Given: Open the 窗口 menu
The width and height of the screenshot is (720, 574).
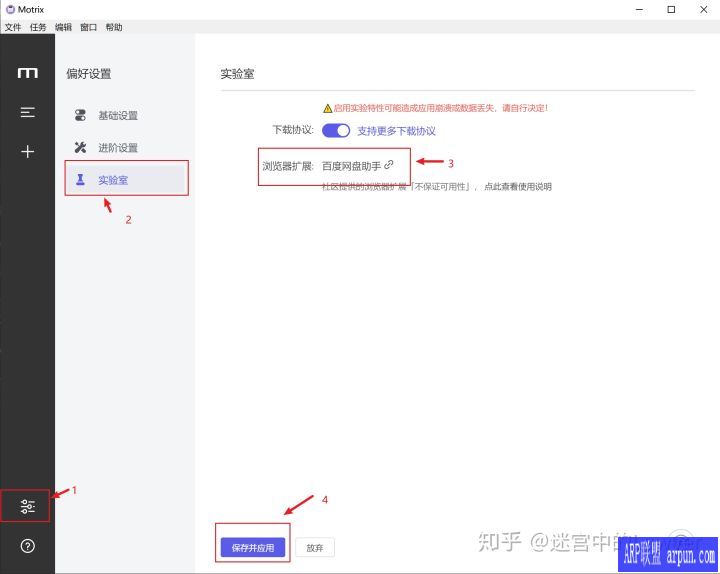Looking at the screenshot, I should [x=89, y=27].
